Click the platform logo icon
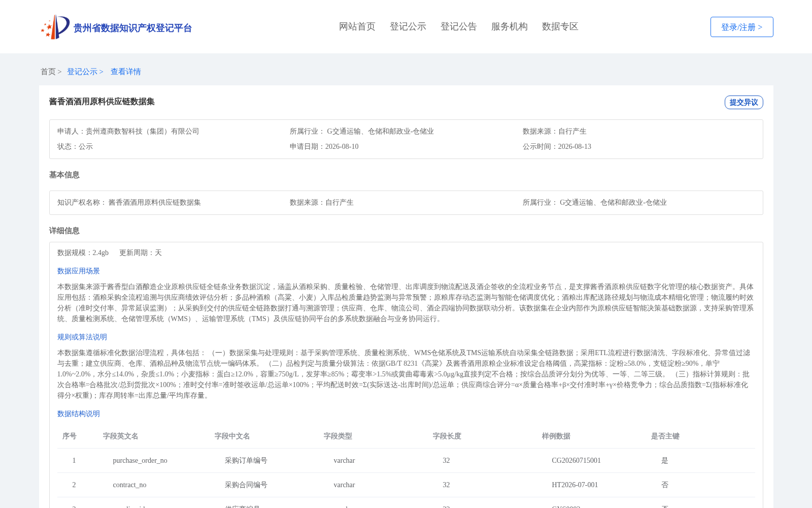 tap(55, 27)
